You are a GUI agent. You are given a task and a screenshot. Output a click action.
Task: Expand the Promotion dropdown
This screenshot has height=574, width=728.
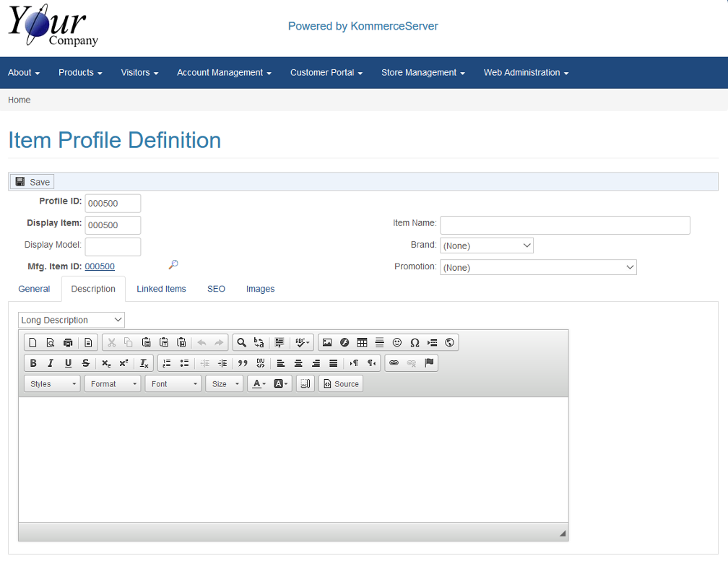(x=538, y=267)
